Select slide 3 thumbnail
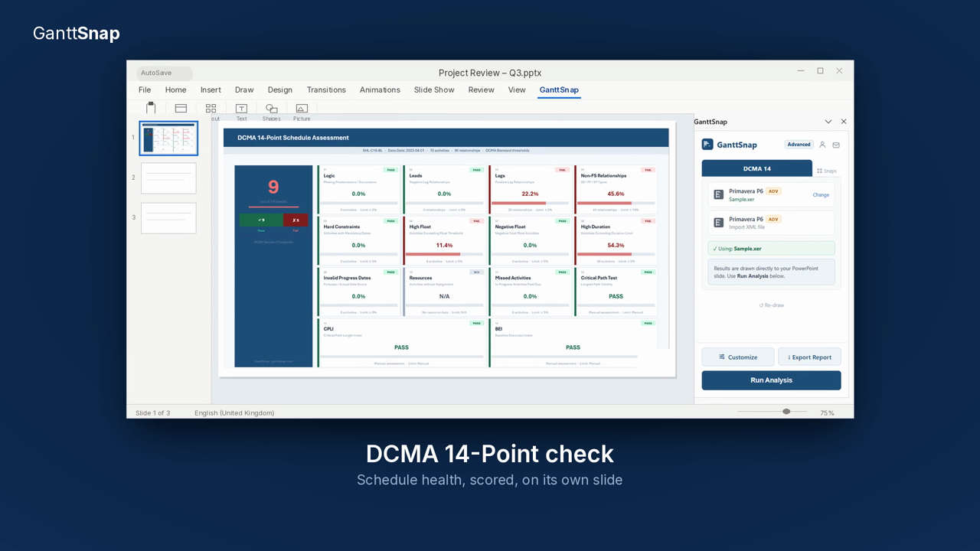The height and width of the screenshot is (551, 980). 168,218
